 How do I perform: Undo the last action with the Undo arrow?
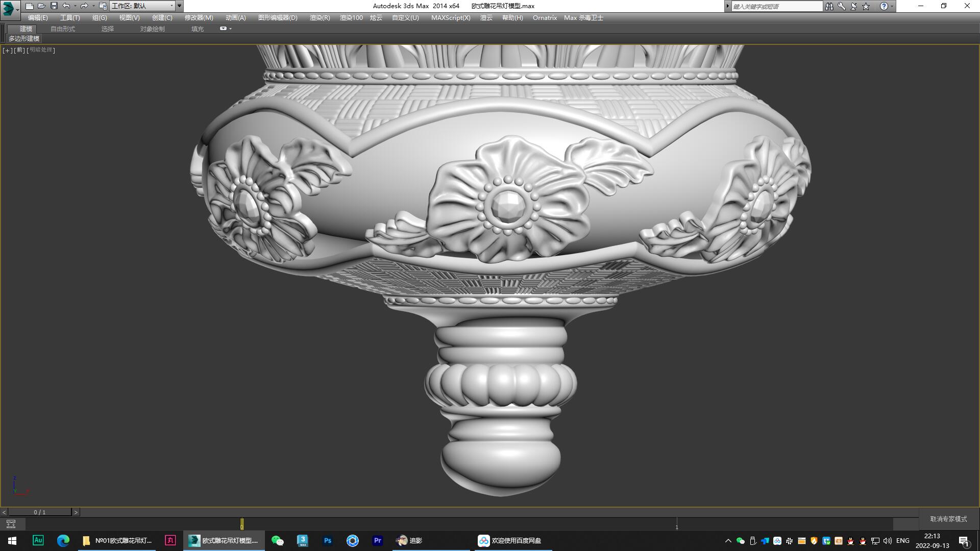click(66, 6)
